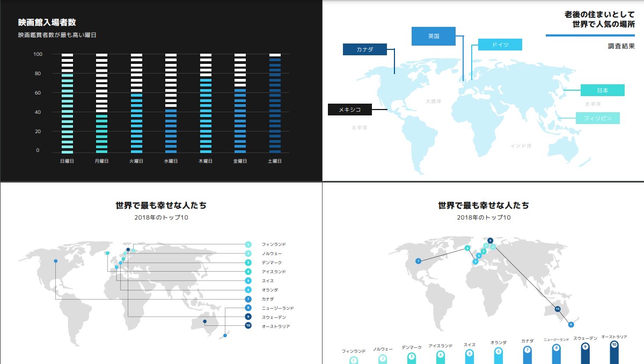This screenshot has height=364, width=644.
Task: Click the teal 日本 label box
Action: [603, 90]
